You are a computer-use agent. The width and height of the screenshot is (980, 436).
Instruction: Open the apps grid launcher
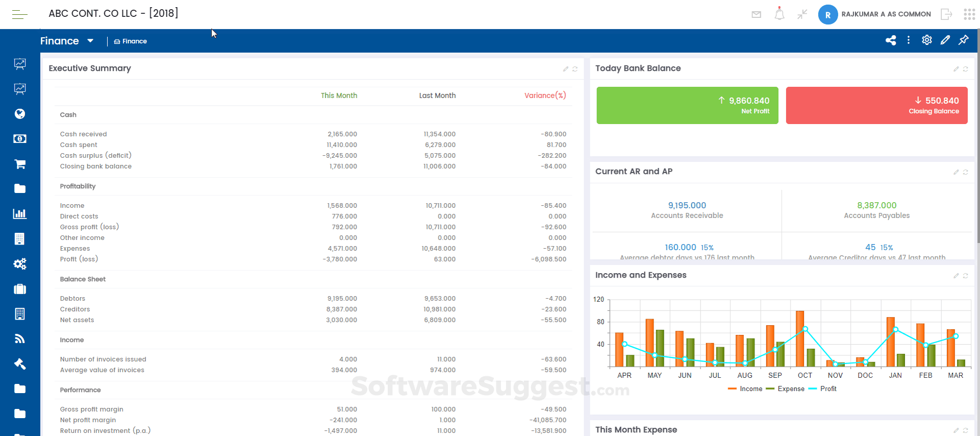tap(969, 14)
